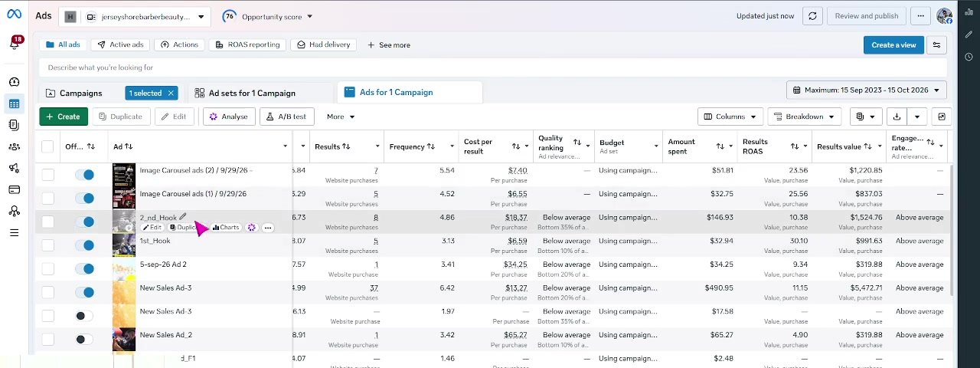Focus the Describe what you're looking for field

(x=493, y=67)
